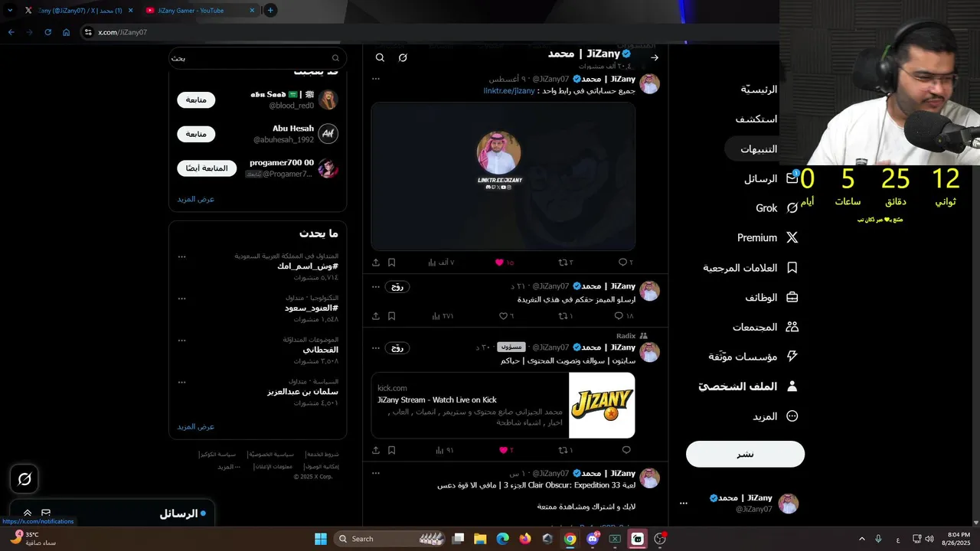
Task: Open the Bookmarks (العلامات المرجعية) sidebar icon
Action: tap(792, 268)
